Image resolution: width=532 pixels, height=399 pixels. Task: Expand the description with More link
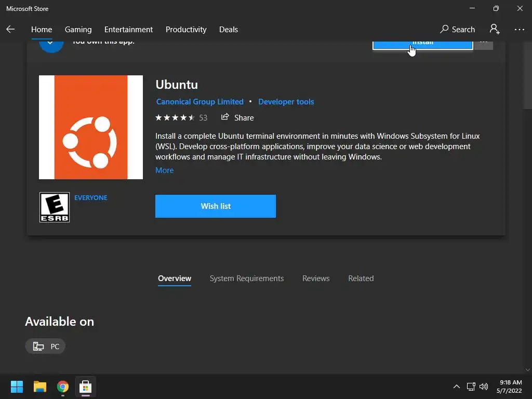[x=165, y=170]
